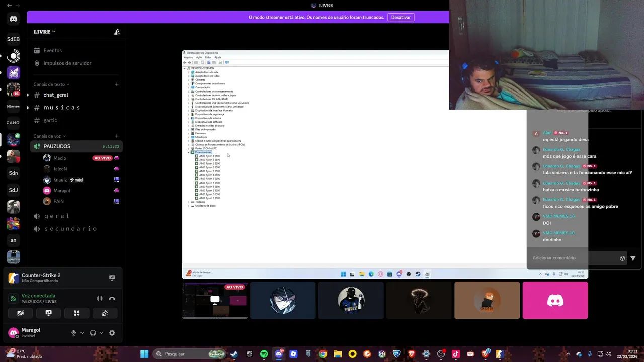Open the Windows Start menu
Image resolution: width=644 pixels, height=362 pixels.
pyautogui.click(x=144, y=354)
